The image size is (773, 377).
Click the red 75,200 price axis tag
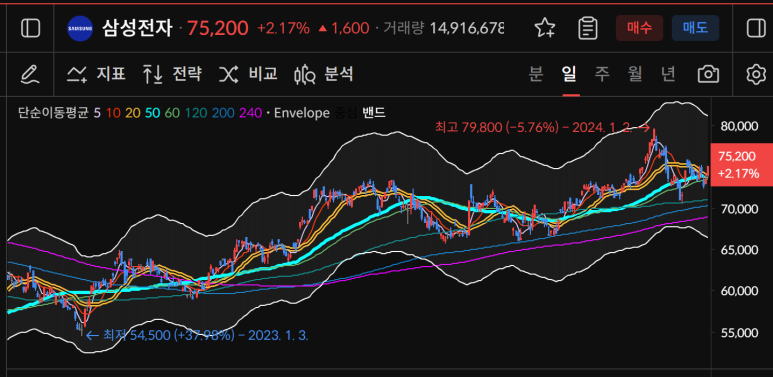click(x=741, y=165)
